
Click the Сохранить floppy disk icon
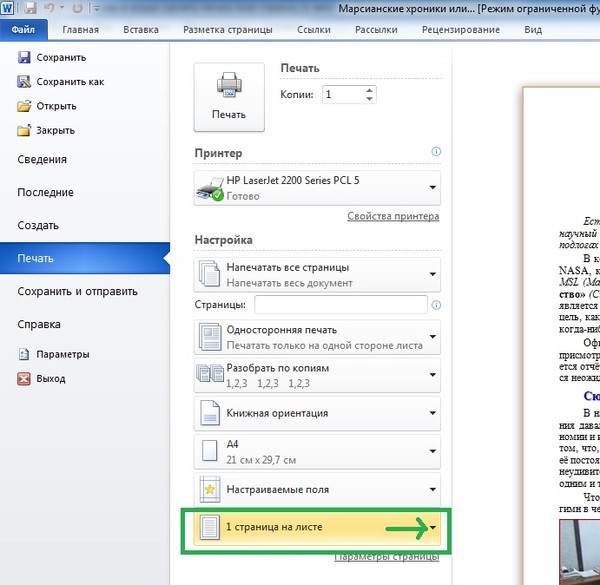click(x=24, y=57)
